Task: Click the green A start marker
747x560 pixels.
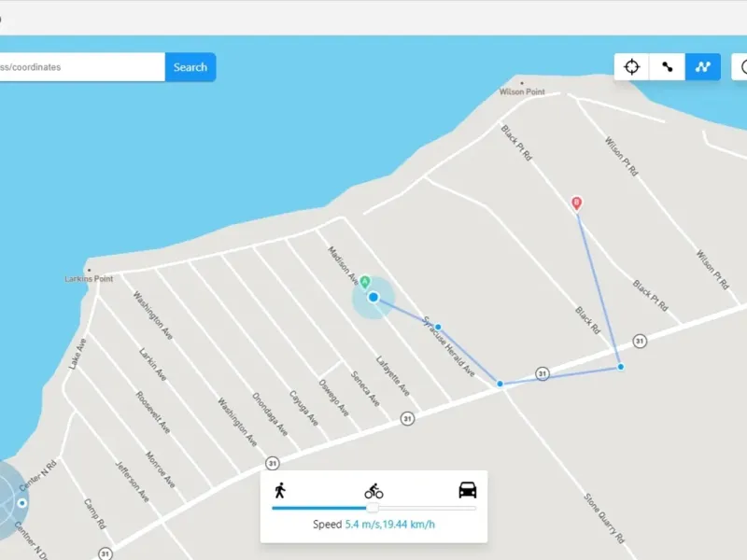Action: pos(365,283)
